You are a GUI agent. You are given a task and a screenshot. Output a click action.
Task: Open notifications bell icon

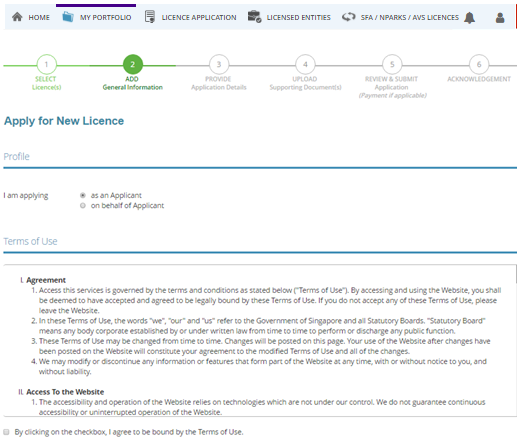click(x=470, y=17)
